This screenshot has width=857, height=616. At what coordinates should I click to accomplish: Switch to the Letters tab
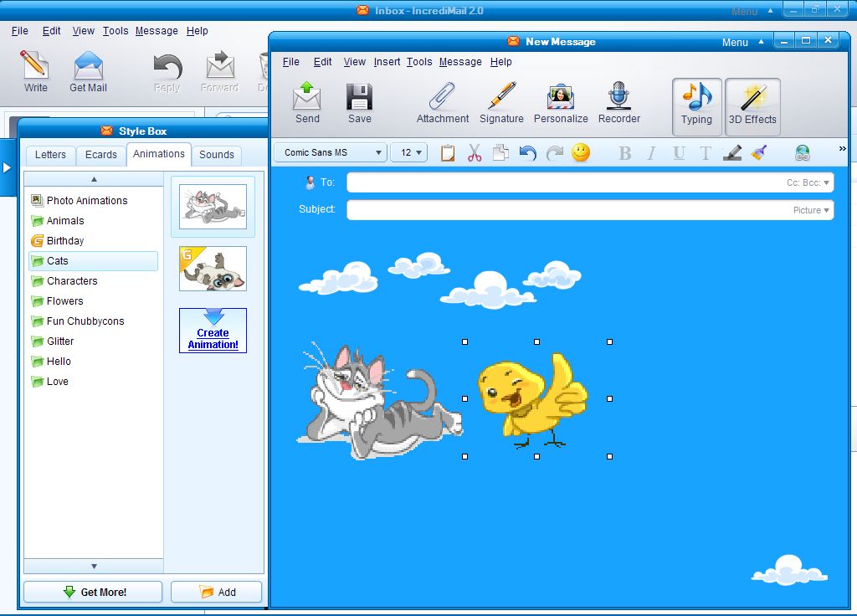(50, 155)
